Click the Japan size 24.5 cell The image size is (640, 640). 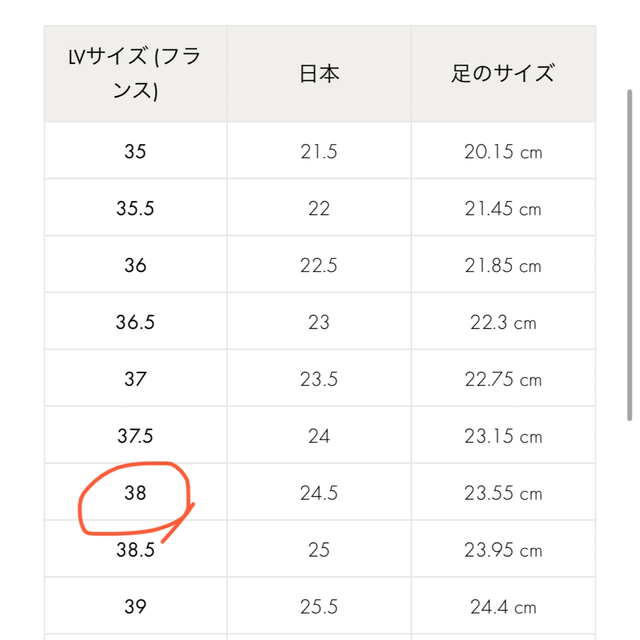click(319, 492)
